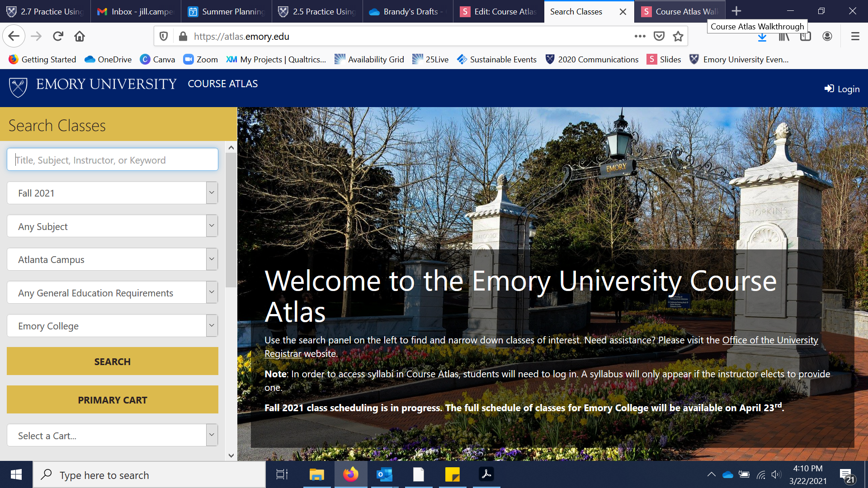
Task: Open the Emory University Events bookmark
Action: coord(739,59)
